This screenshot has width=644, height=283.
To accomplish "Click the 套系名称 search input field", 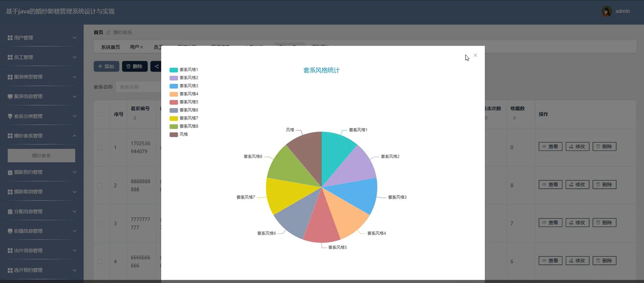I will (x=138, y=87).
